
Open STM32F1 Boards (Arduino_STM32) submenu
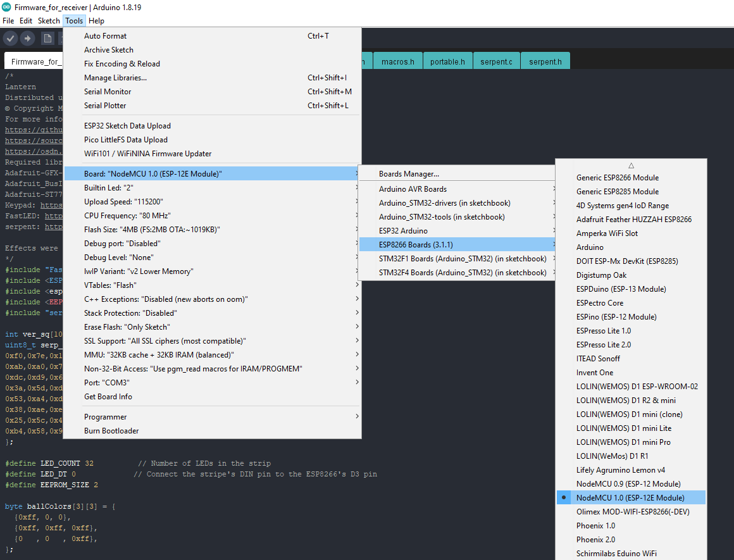[x=457, y=259]
